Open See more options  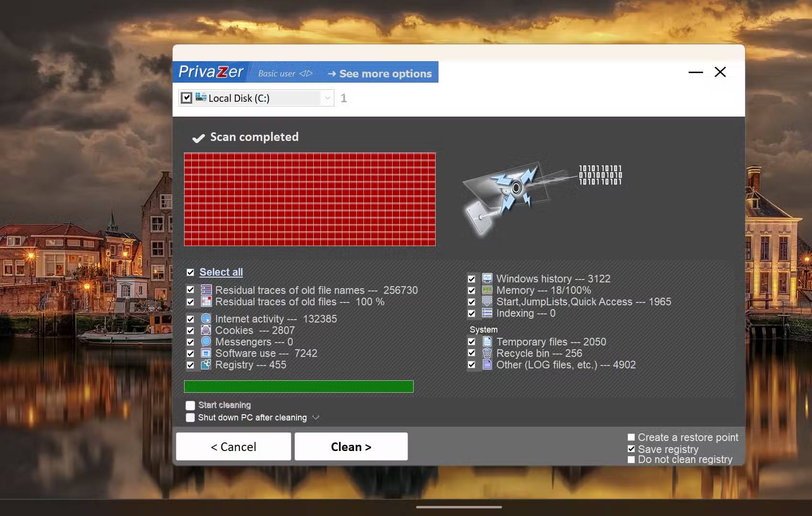[380, 74]
